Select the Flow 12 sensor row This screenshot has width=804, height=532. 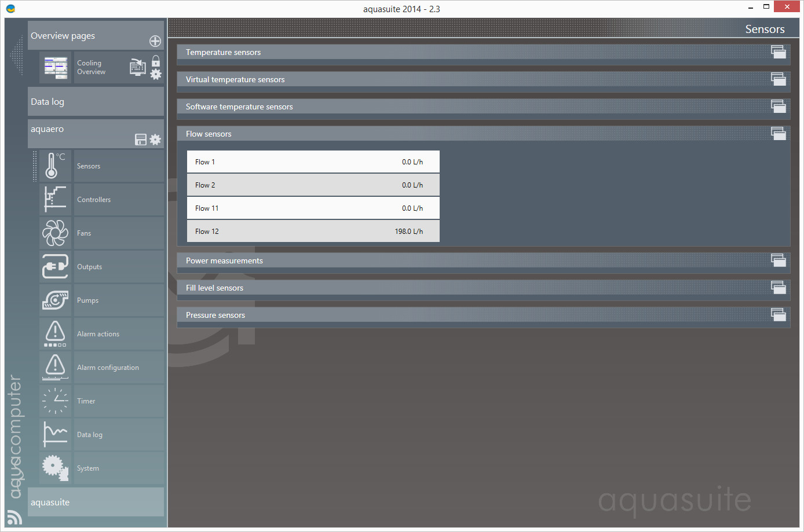coord(313,232)
